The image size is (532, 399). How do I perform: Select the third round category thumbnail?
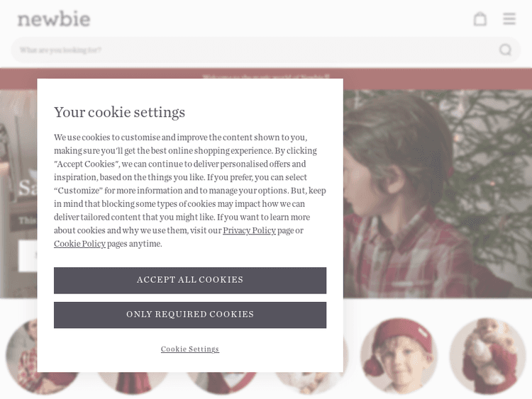[221, 383]
